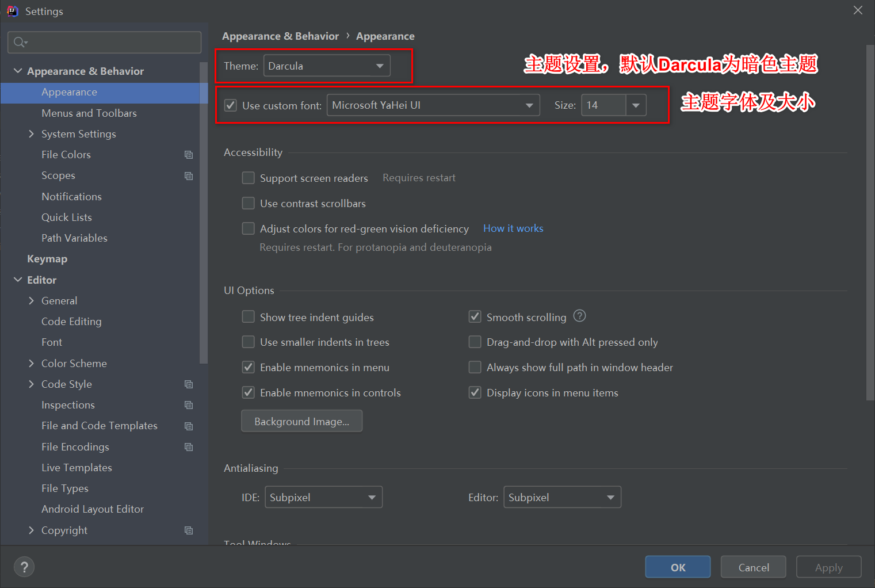The image size is (875, 588).
Task: Open the help question mark icon bottom left
Action: pyautogui.click(x=24, y=567)
